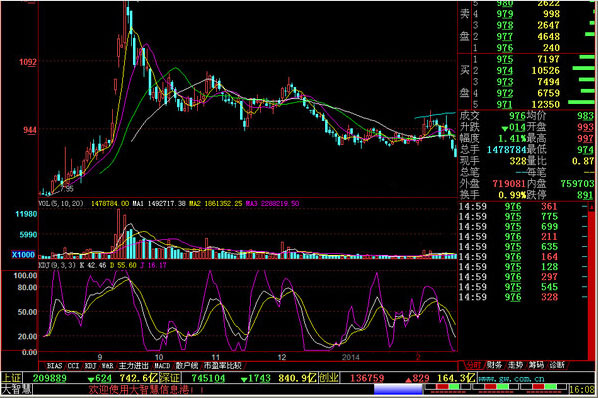The width and height of the screenshot is (598, 398).
Task: Click the 深证 index label in status bar
Action: click(170, 378)
